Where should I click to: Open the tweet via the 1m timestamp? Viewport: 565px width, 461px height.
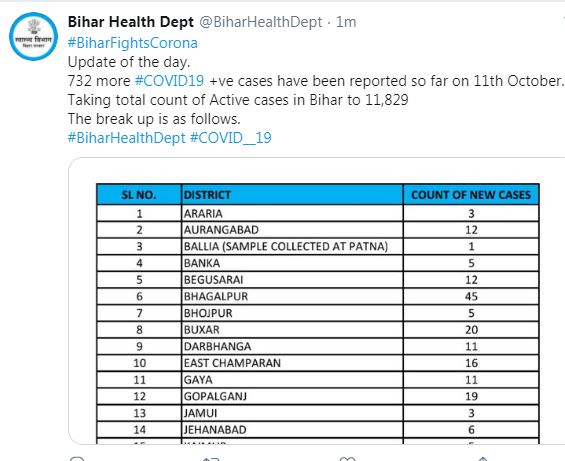pos(346,22)
